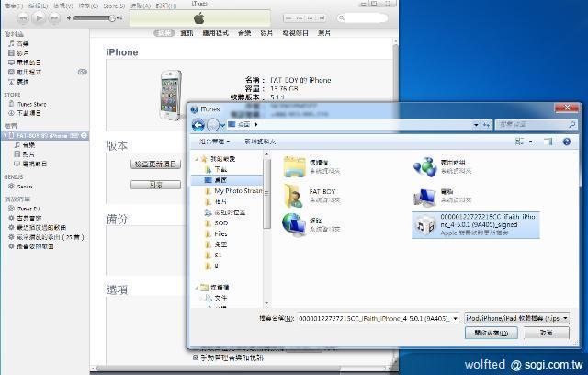
Task: Switch iTunes to list view button
Action: coord(288,18)
